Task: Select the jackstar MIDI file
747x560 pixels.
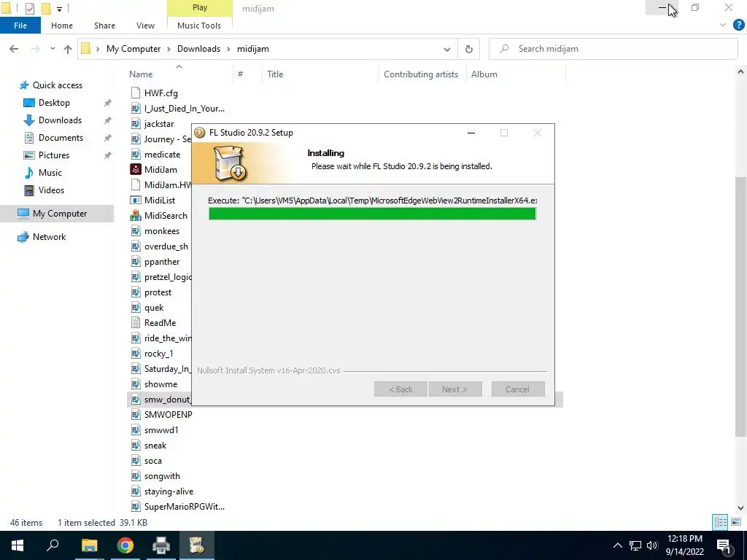Action: point(158,124)
